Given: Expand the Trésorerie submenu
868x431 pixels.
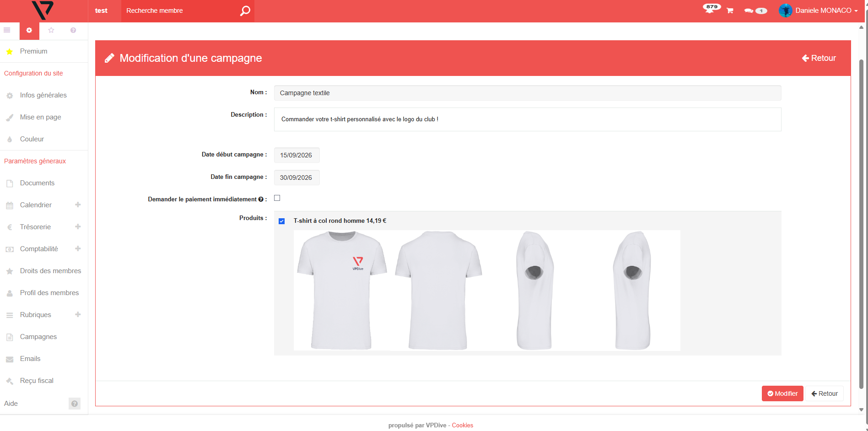Looking at the screenshot, I should point(78,226).
